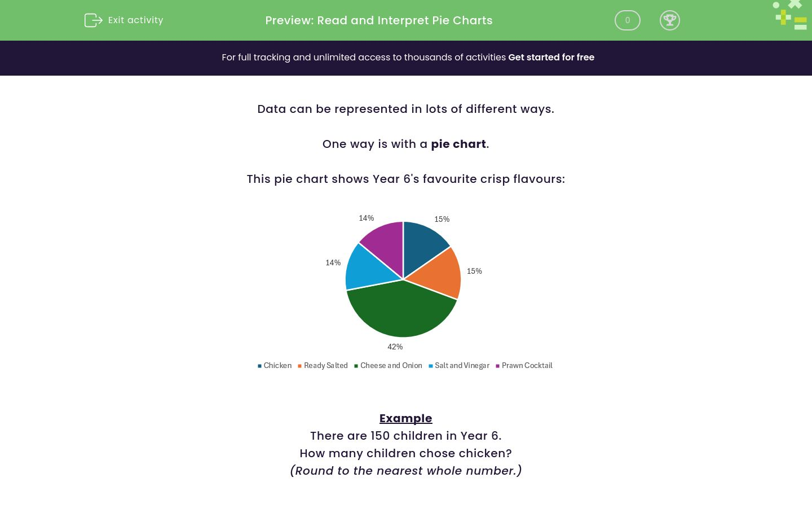Click the underlined Example heading

point(406,418)
